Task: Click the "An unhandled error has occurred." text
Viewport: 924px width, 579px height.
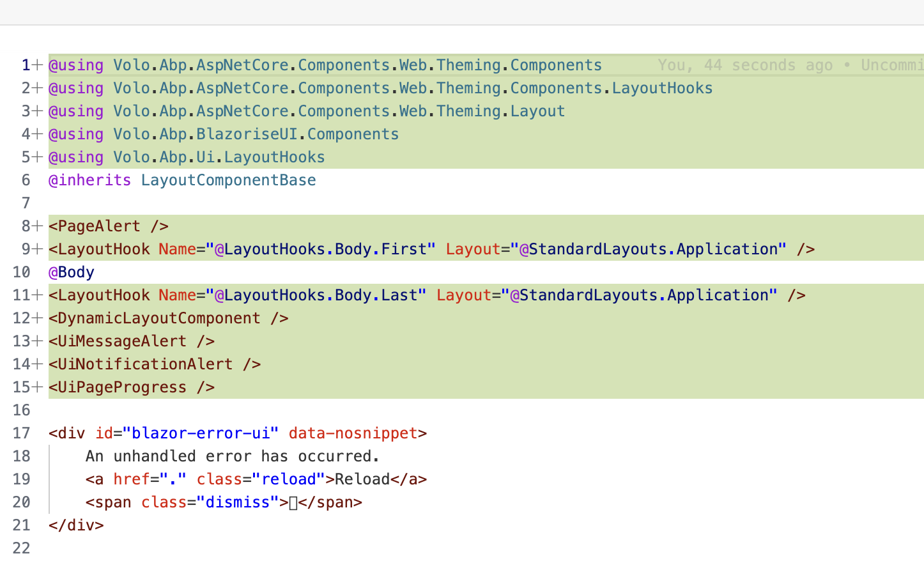Action: [233, 456]
